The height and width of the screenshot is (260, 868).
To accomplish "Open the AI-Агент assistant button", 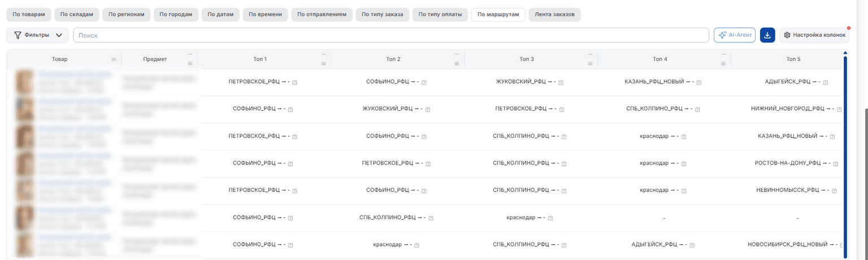I will tap(735, 35).
